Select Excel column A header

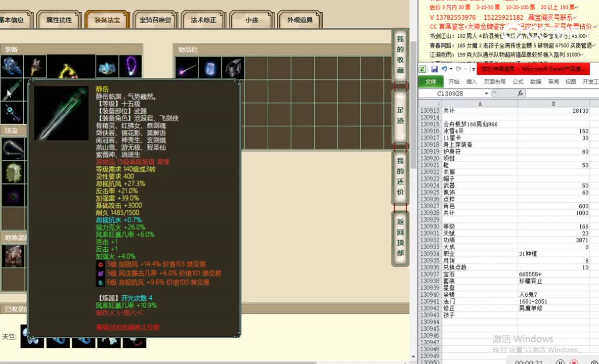click(x=480, y=104)
